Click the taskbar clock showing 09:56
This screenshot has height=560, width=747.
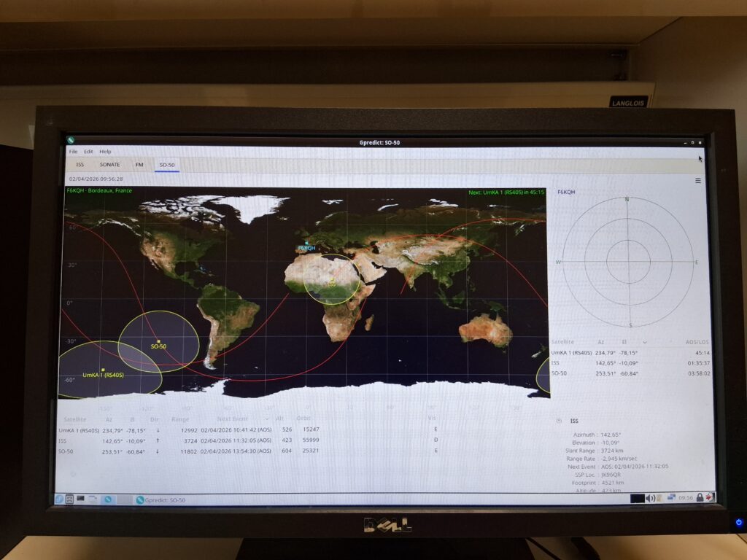686,498
